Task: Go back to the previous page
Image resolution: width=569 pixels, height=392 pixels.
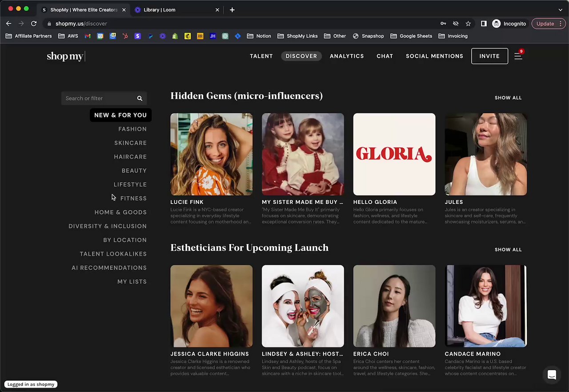Action: 8,24
